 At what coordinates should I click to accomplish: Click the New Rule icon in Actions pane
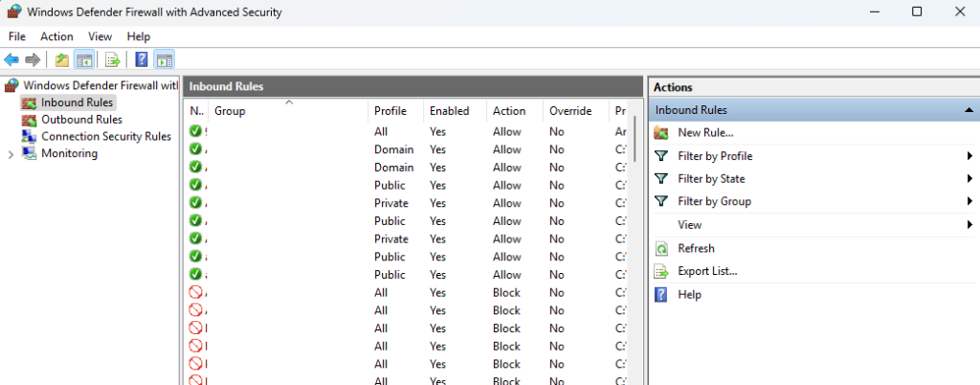click(x=661, y=132)
